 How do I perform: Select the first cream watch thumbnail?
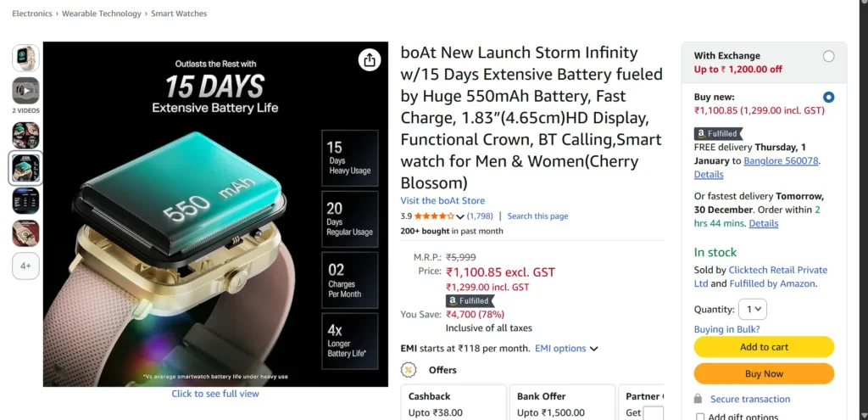point(25,58)
